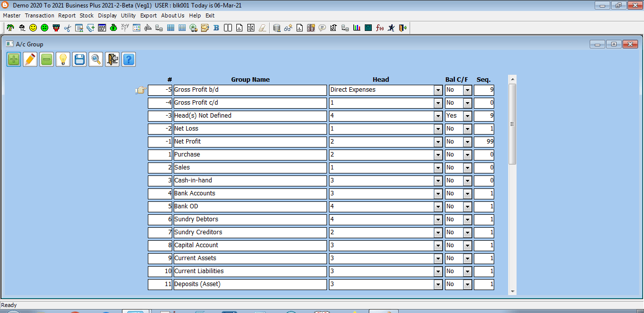Image resolution: width=644 pixels, height=313 pixels.
Task: Open Head dropdown for Gross Profit b/d
Action: [x=438, y=90]
